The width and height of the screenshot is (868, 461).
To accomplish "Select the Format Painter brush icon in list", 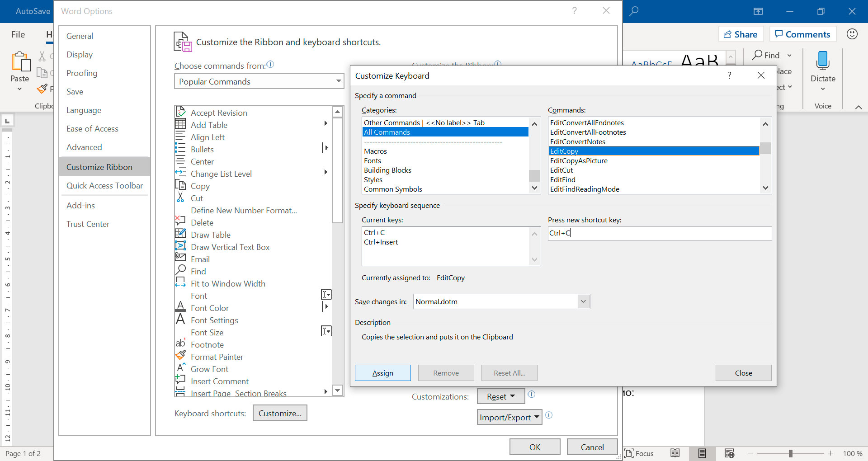I will click(180, 356).
